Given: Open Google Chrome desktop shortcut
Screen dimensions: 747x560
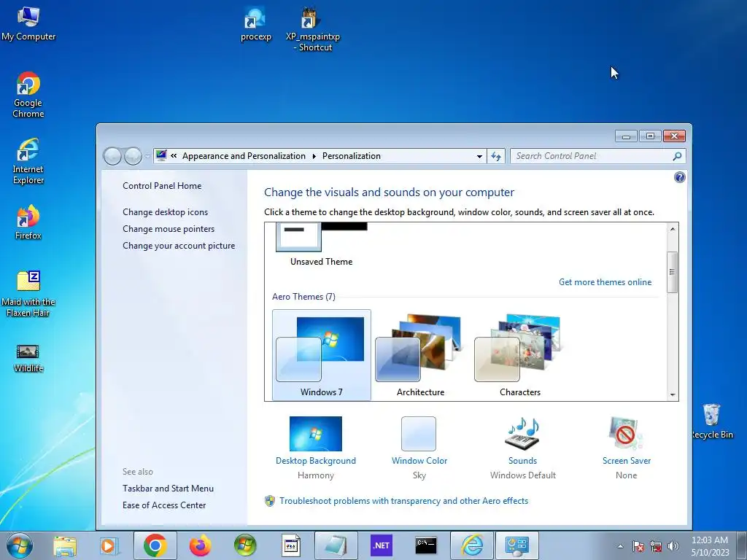Looking at the screenshot, I should point(28,95).
